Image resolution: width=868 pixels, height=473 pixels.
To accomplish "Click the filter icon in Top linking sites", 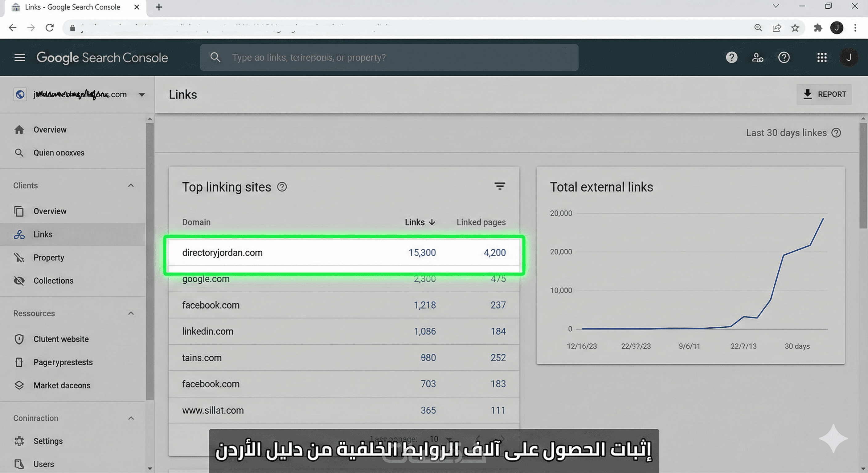I will point(499,186).
